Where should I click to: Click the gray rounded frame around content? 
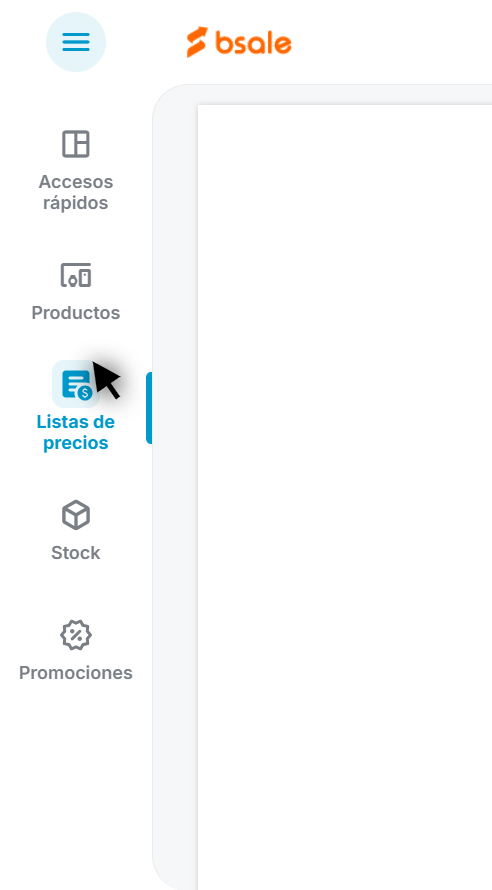[175, 487]
